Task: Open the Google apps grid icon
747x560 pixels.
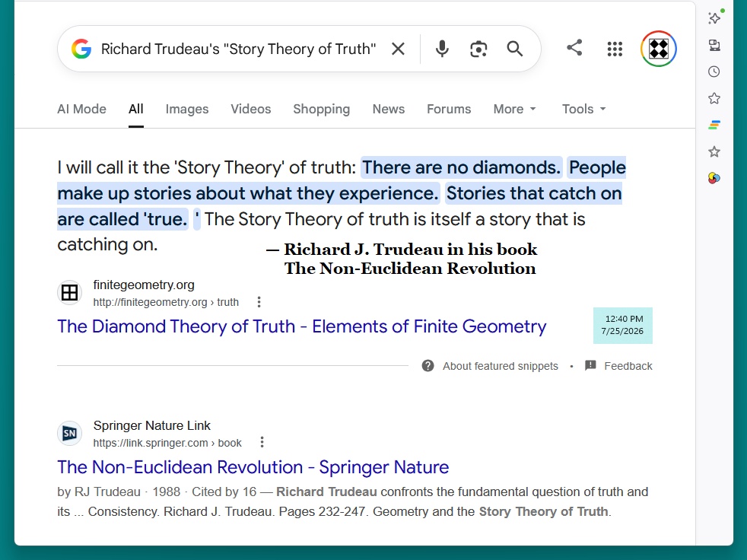Action: [x=615, y=49]
